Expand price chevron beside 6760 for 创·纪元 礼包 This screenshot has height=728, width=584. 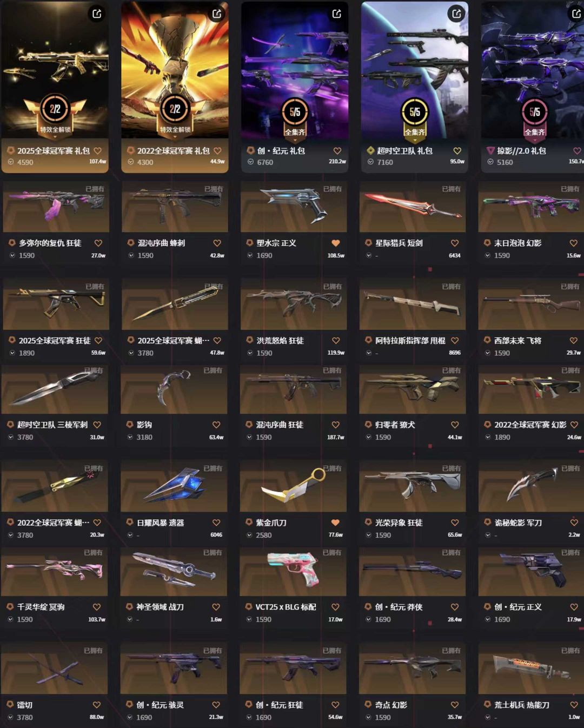click(x=250, y=162)
